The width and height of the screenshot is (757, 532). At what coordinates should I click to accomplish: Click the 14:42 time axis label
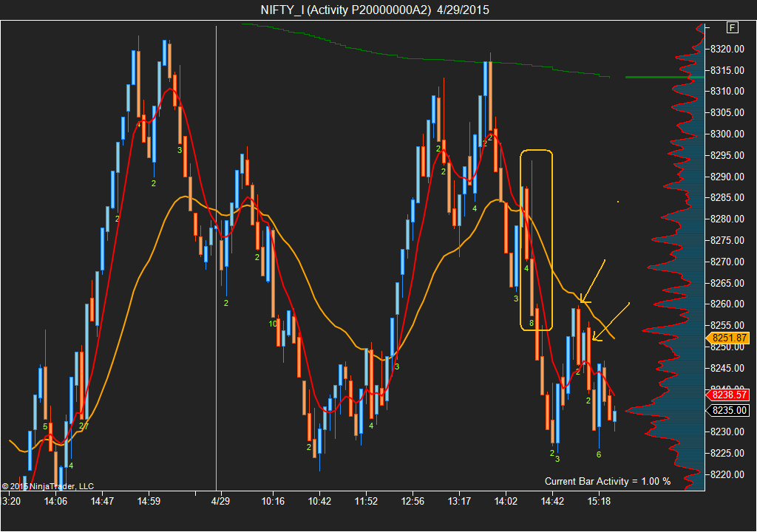pos(552,501)
